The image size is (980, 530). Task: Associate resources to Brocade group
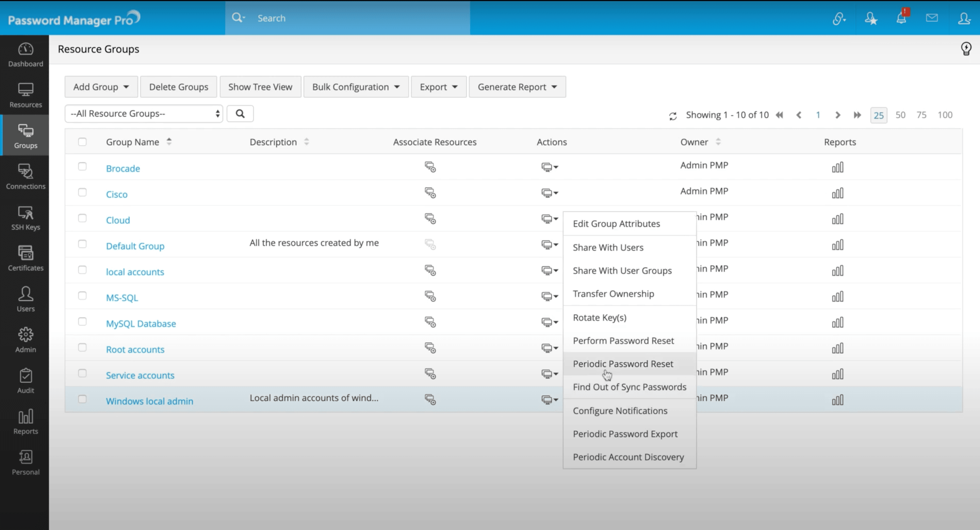(x=430, y=167)
